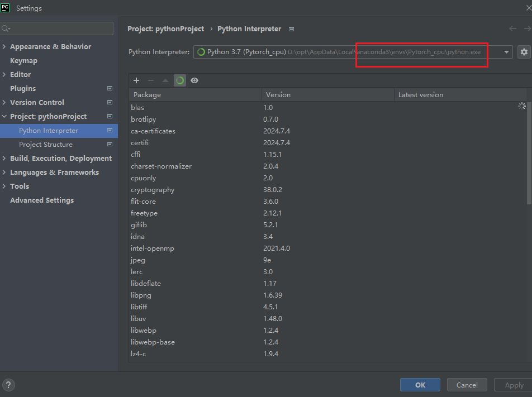532x397 pixels.
Task: Collapse the Project: pythonProject section
Action: click(4, 116)
